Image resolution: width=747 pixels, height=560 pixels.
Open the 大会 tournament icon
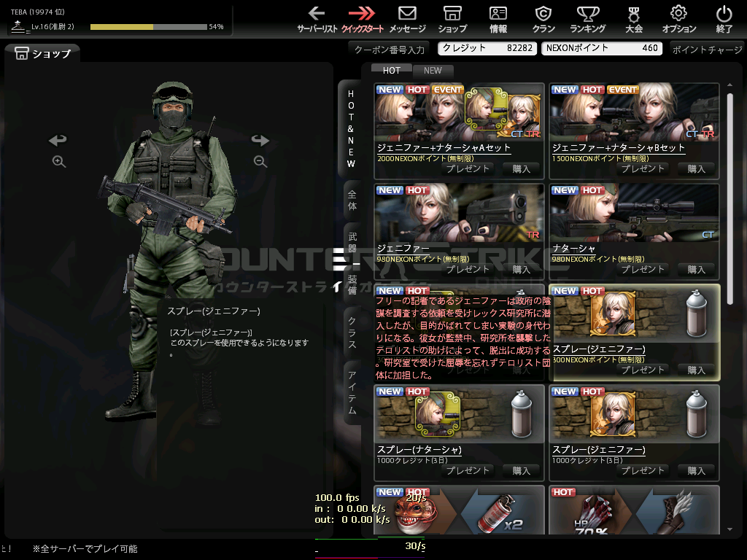tap(634, 19)
